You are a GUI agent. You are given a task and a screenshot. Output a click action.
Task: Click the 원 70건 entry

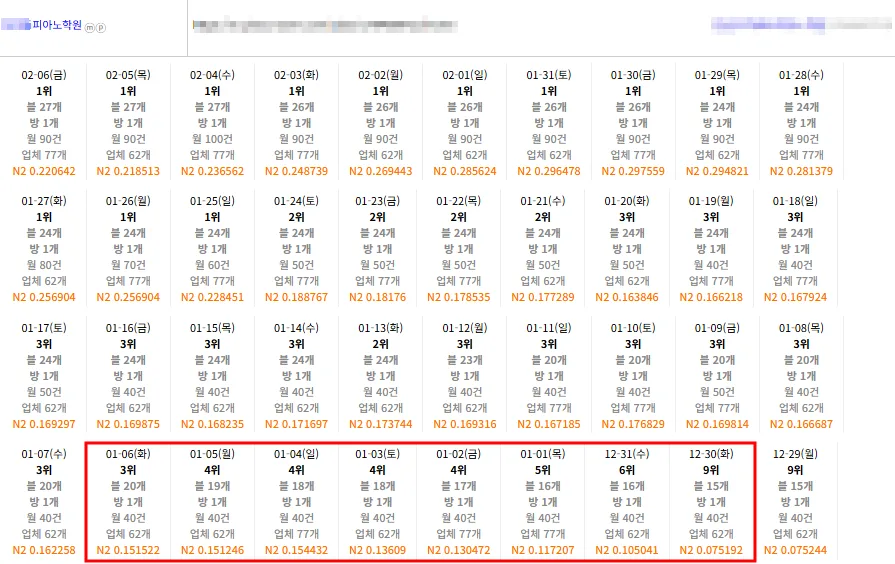coord(128,265)
